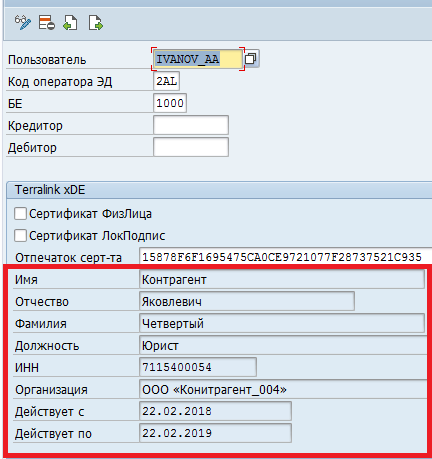
Task: Click the delete entry toolbar icon
Action: (x=46, y=23)
